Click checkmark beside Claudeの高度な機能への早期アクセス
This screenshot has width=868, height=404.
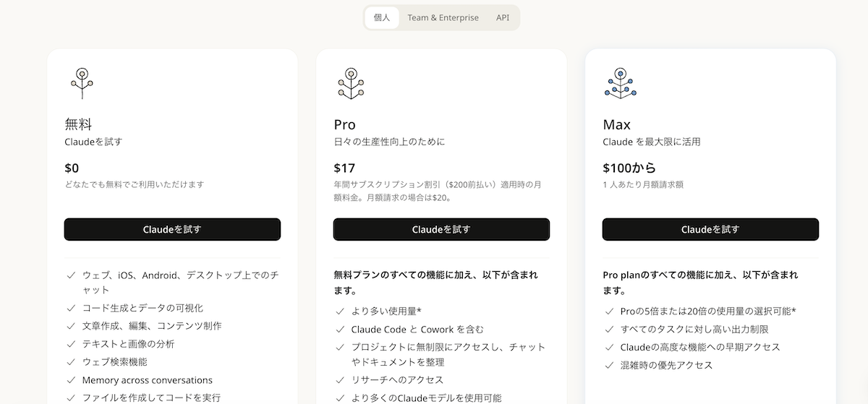[609, 348]
